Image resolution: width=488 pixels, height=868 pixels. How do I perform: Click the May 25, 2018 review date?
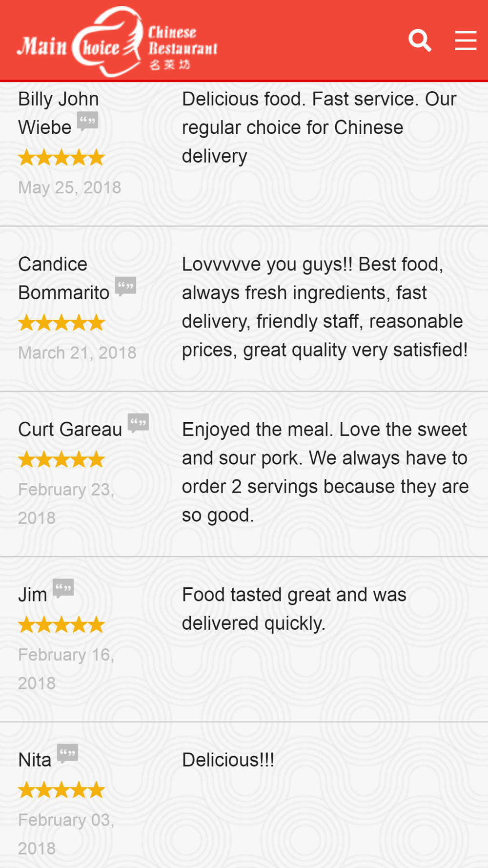pyautogui.click(x=69, y=187)
